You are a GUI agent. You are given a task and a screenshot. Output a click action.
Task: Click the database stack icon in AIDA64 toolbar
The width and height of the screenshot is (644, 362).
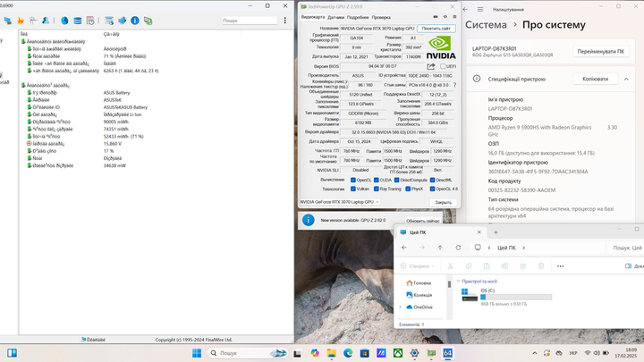tap(77, 21)
